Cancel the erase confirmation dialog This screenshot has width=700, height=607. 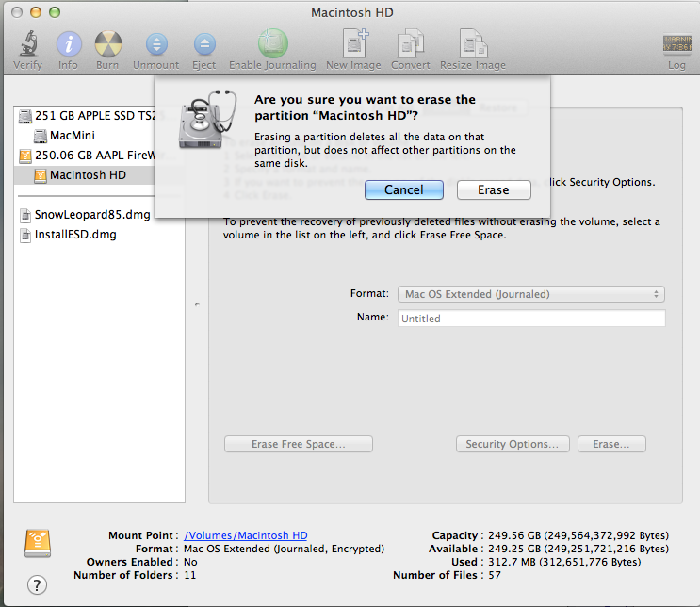(x=404, y=189)
